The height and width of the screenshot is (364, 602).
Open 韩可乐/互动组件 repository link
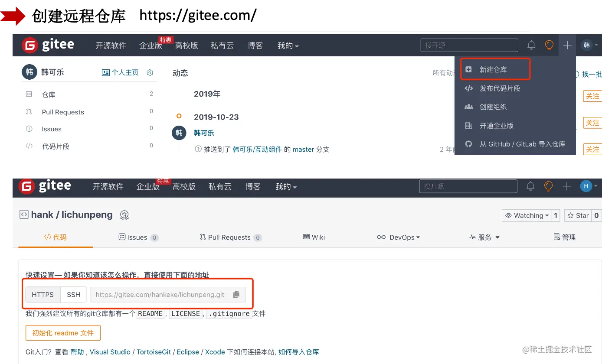click(257, 149)
